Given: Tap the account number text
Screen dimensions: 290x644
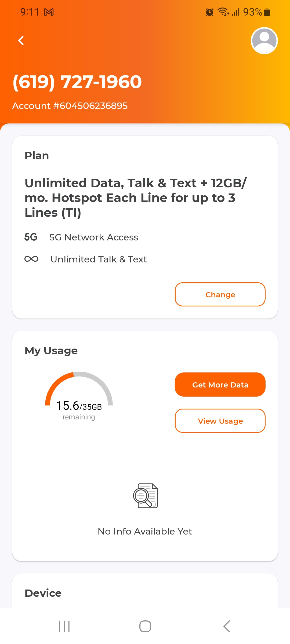Looking at the screenshot, I should click(70, 106).
